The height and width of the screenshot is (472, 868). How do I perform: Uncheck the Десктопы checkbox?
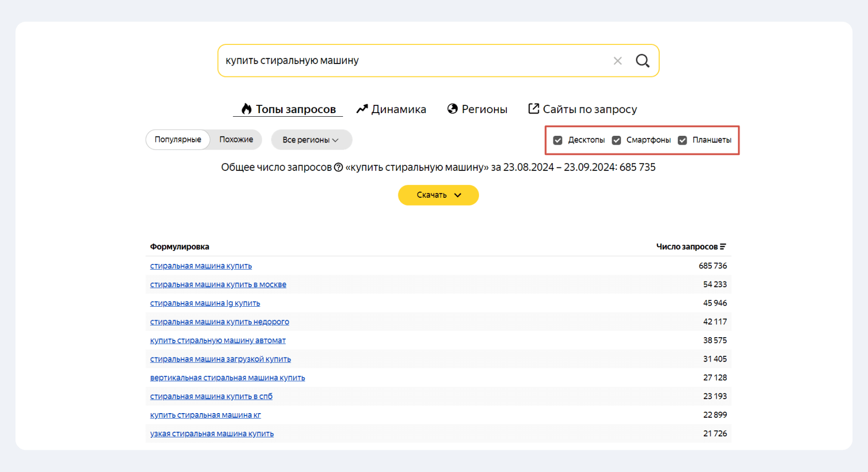click(557, 140)
